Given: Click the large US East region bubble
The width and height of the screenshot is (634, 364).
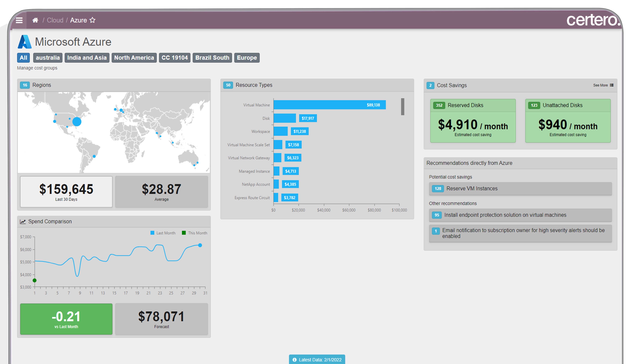Looking at the screenshot, I should 77,122.
